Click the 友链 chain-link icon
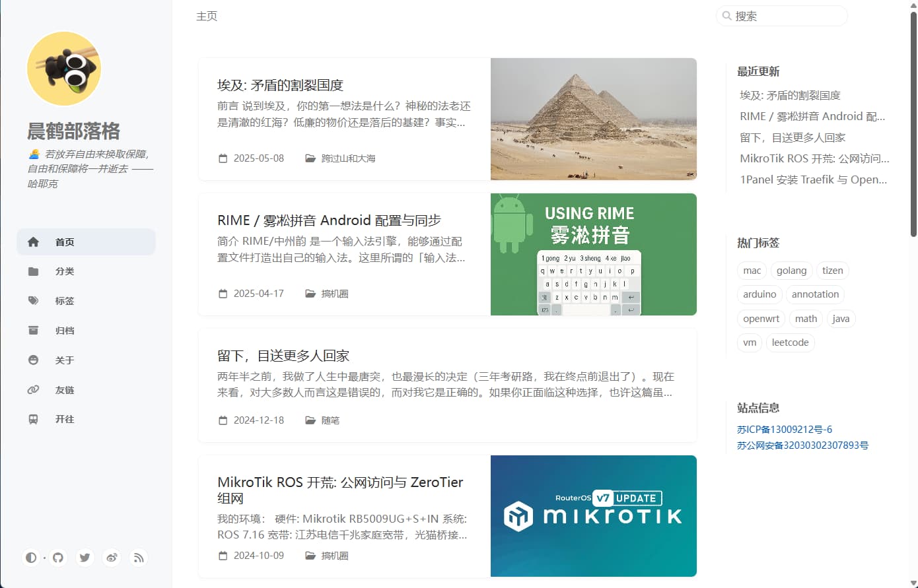Screen dimensions: 918x588 point(33,389)
